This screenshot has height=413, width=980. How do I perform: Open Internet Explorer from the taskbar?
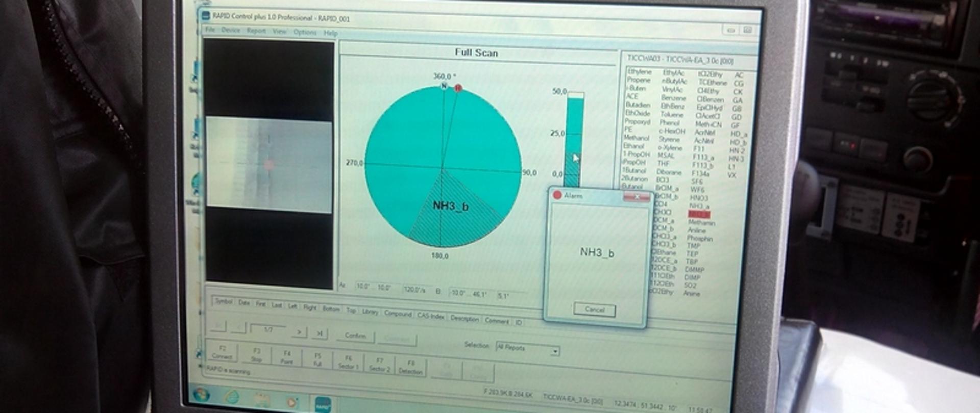pos(231,398)
